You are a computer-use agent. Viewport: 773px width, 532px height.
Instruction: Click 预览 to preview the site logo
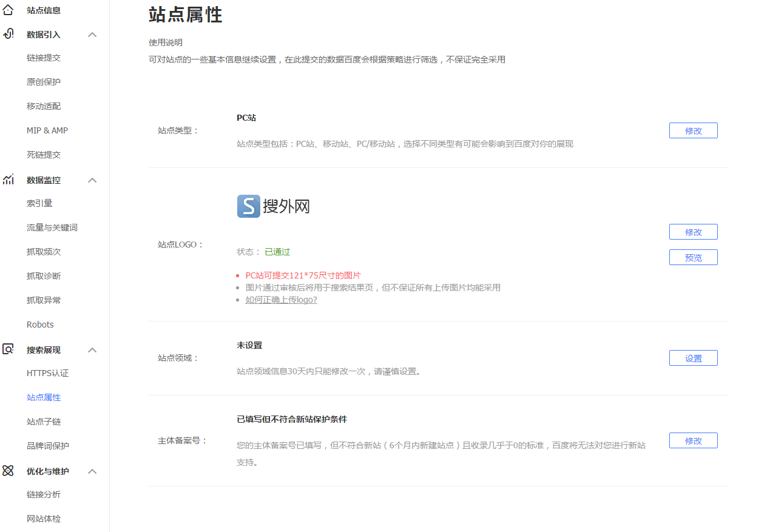pos(693,257)
